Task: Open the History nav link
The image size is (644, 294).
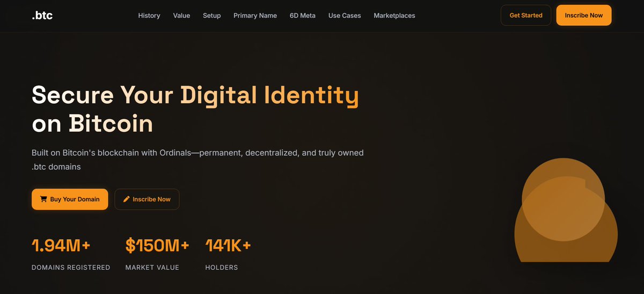Action: coord(149,16)
